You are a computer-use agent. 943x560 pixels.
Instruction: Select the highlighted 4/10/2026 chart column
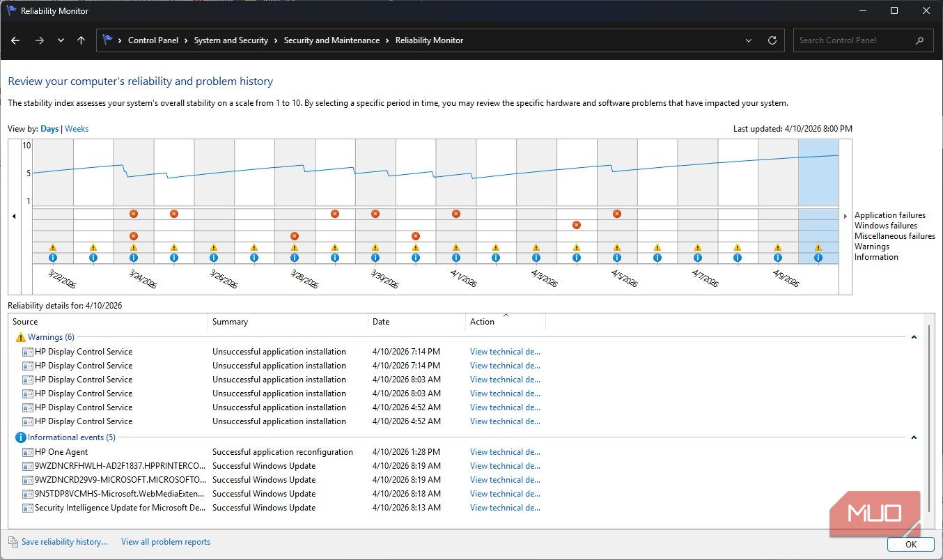point(818,201)
